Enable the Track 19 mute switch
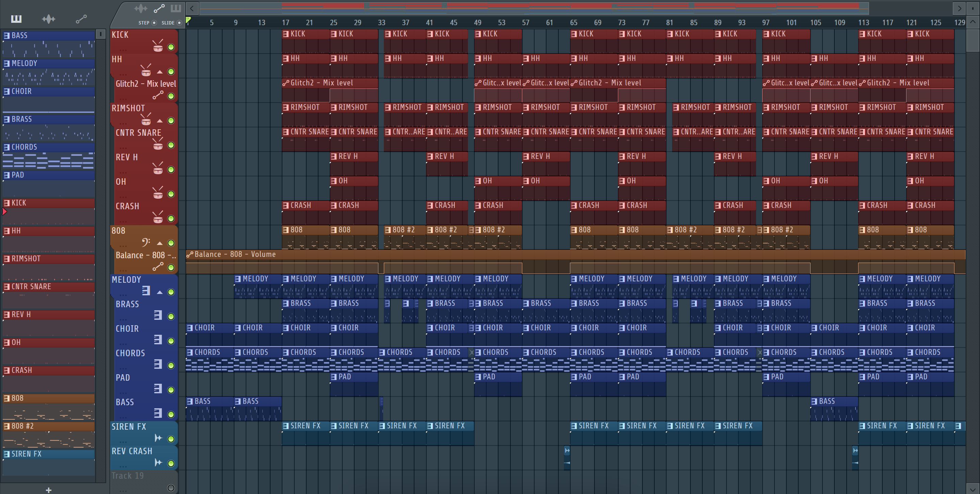 [x=171, y=488]
